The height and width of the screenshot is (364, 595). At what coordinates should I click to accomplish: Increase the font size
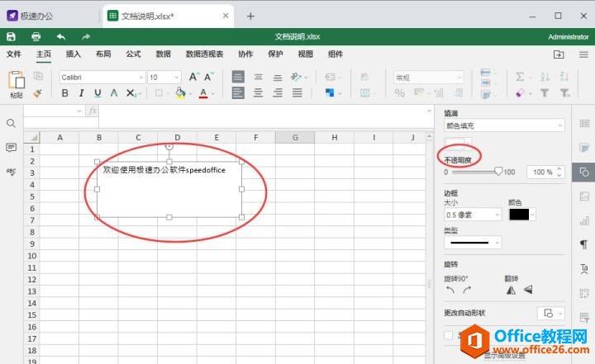coord(193,77)
